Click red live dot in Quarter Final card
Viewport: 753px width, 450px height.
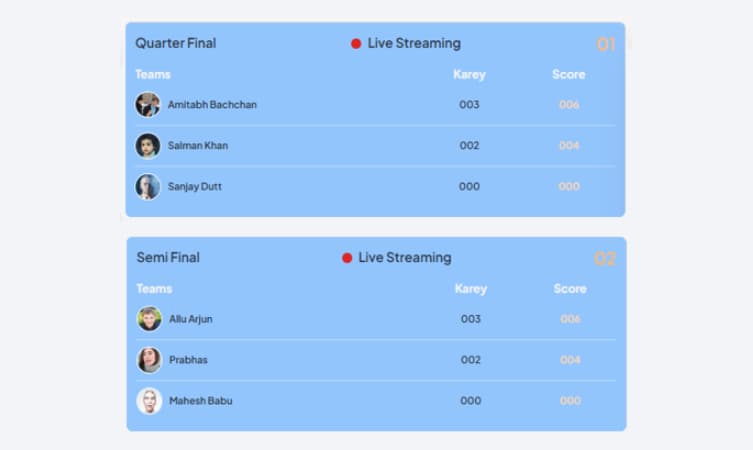356,44
